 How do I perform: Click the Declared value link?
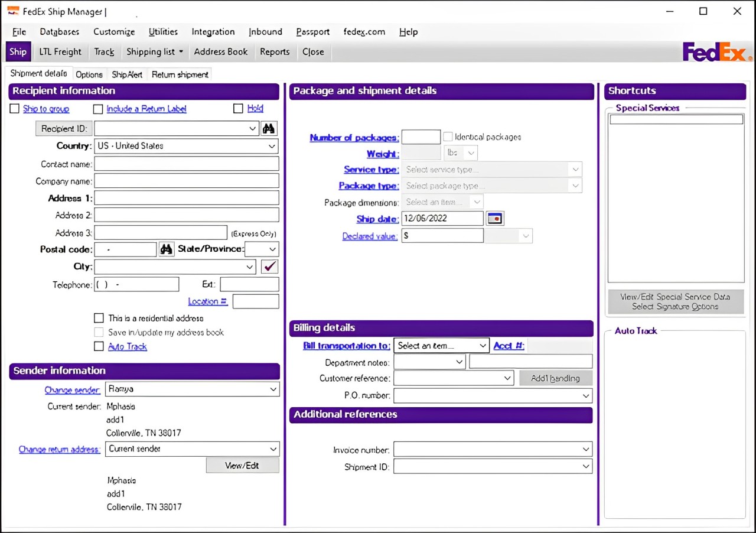pyautogui.click(x=370, y=236)
